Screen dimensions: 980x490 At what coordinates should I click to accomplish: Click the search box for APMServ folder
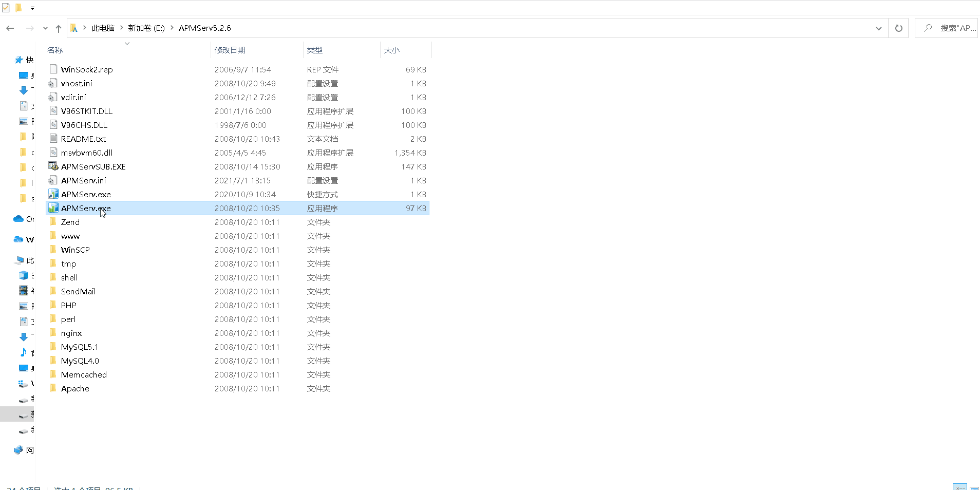(x=947, y=28)
